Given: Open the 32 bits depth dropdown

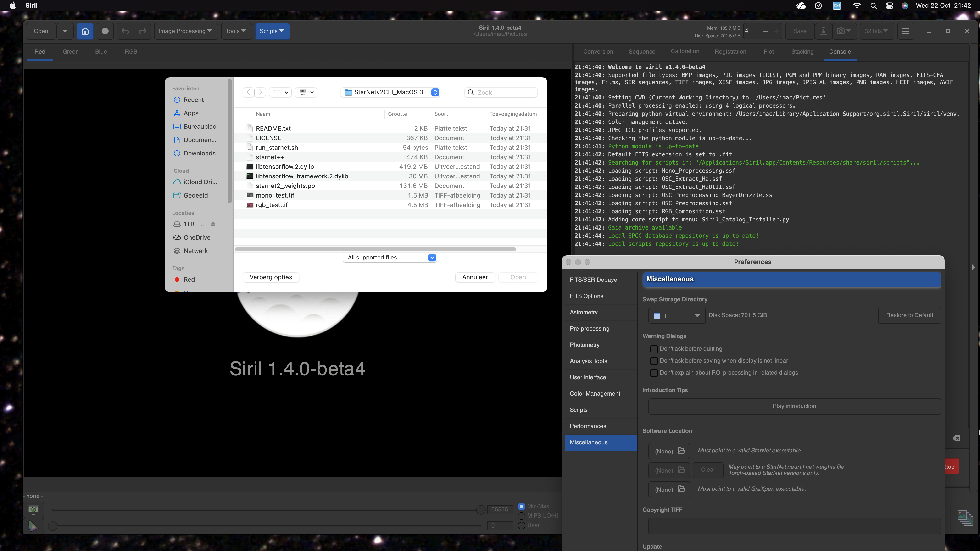Looking at the screenshot, I should click(x=876, y=31).
